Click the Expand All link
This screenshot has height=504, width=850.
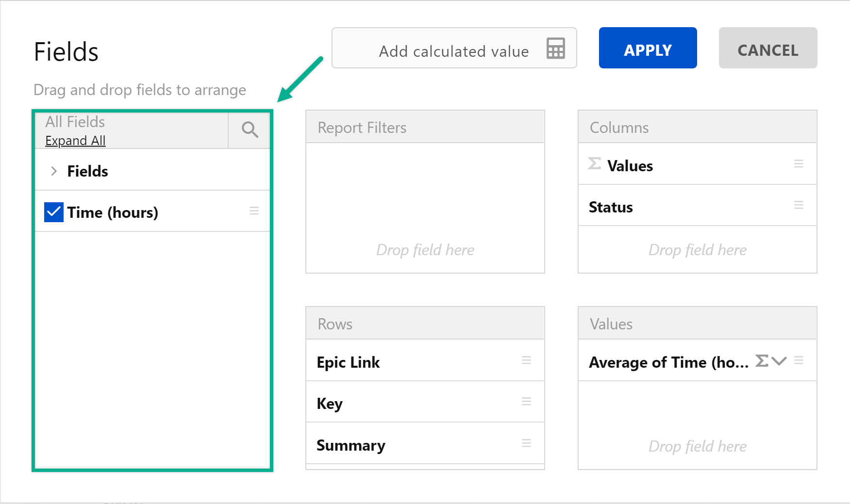click(x=75, y=141)
